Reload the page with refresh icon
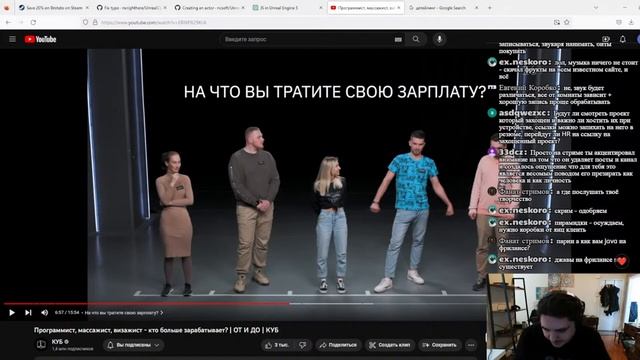640x360 pixels. click(x=33, y=22)
